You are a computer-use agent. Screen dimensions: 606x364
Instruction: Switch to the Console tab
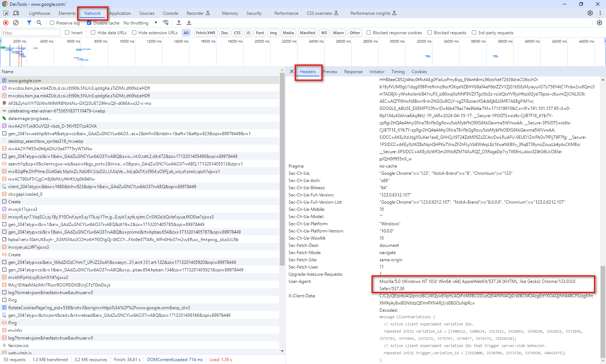coord(170,13)
